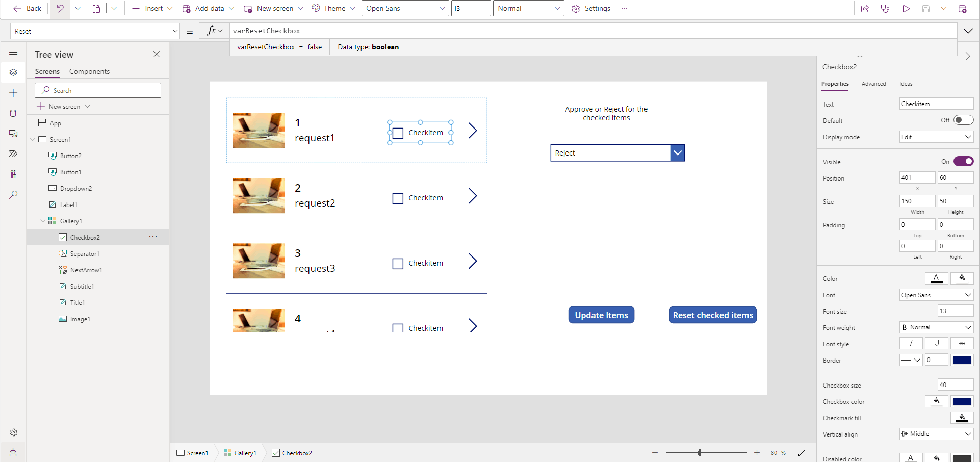
Task: Click the Publish icon at top right
Action: point(962,9)
